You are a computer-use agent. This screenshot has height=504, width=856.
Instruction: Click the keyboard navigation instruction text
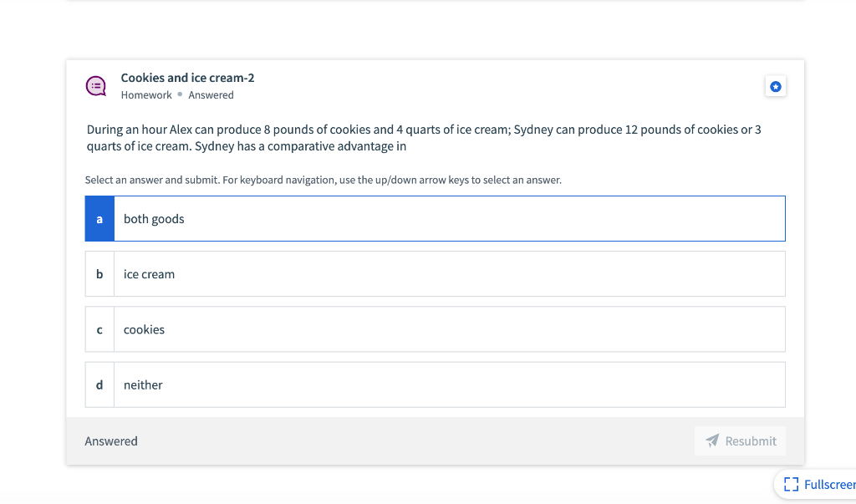323,180
